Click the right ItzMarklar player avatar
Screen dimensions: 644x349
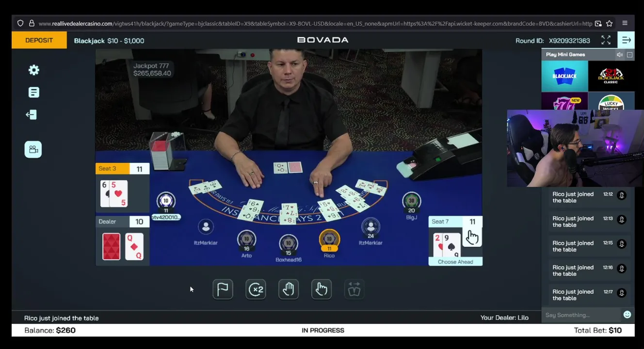[371, 226]
